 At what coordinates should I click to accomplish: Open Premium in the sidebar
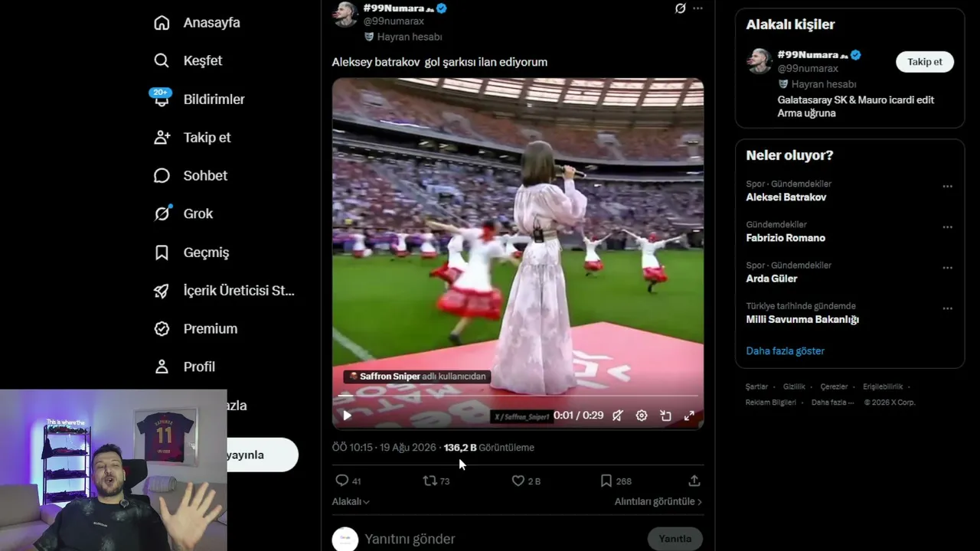pyautogui.click(x=195, y=328)
